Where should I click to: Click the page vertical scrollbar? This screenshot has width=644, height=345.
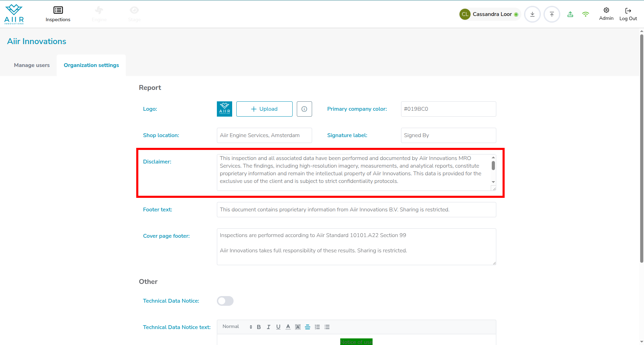[x=642, y=149]
